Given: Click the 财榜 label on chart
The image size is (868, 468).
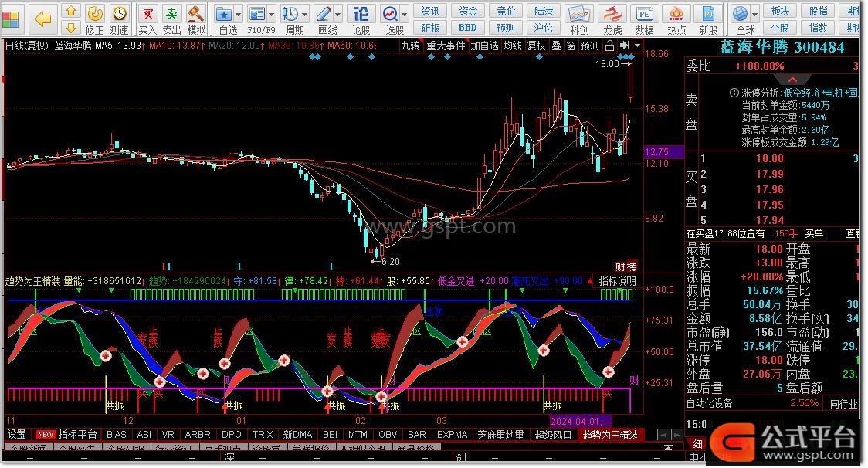Looking at the screenshot, I should (626, 267).
